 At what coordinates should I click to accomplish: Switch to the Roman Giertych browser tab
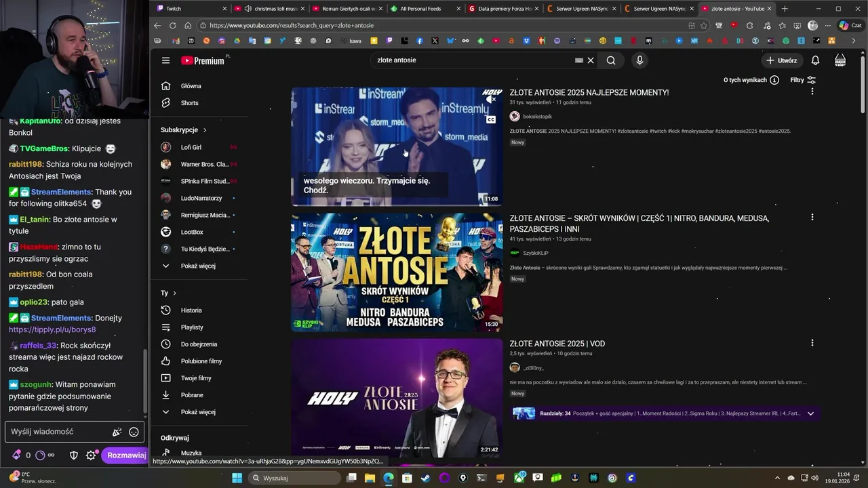(x=348, y=9)
